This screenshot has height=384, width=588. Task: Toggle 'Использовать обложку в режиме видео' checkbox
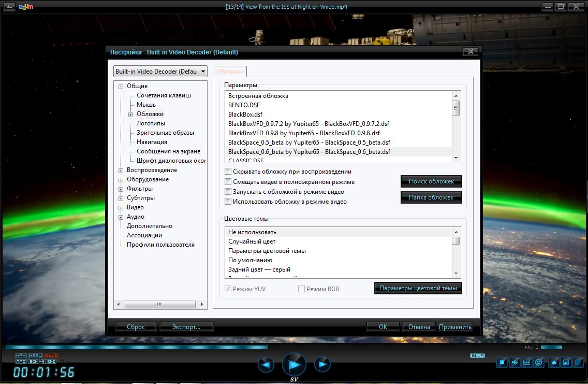(x=228, y=202)
